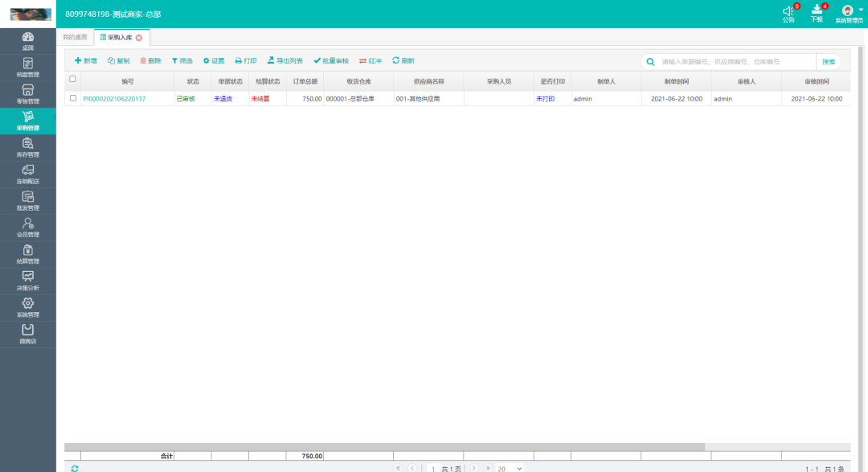This screenshot has height=472, width=868.
Task: Close the 采购入库 tab
Action: (x=139, y=38)
